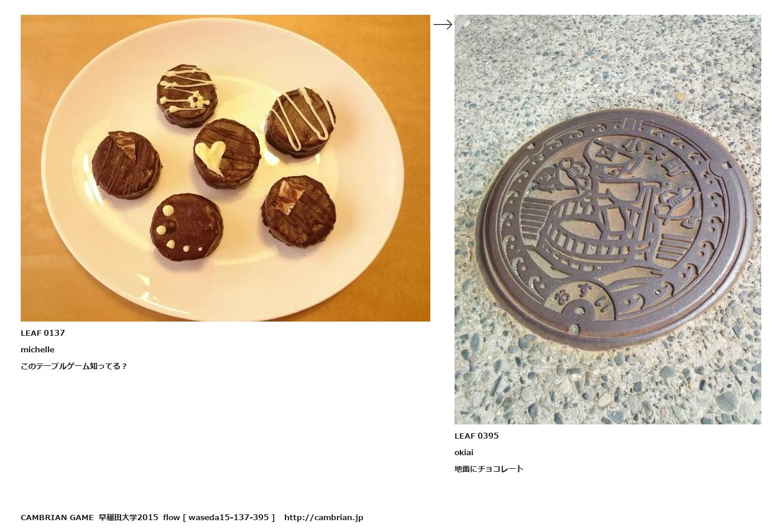Click the heart-decorated chocolate cake

pos(227,154)
